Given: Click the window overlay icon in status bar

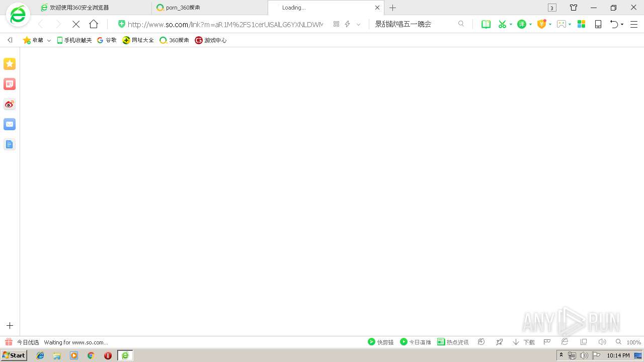Looking at the screenshot, I should [x=584, y=342].
